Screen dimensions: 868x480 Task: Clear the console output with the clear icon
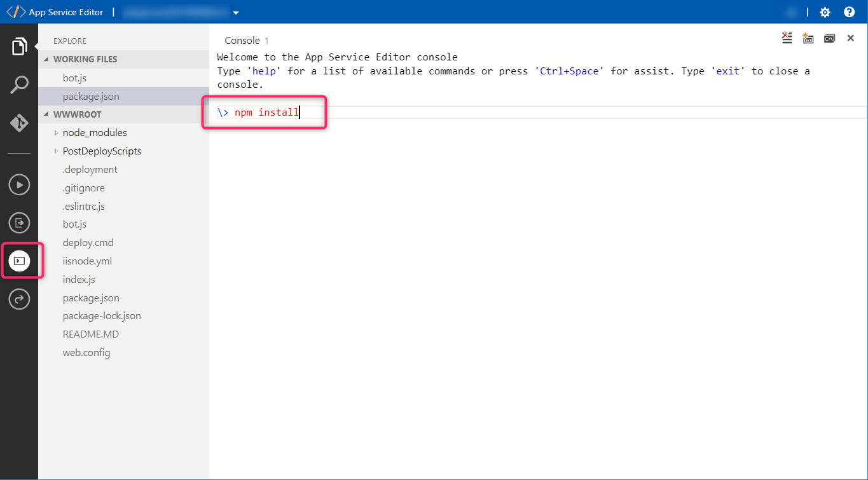[787, 38]
